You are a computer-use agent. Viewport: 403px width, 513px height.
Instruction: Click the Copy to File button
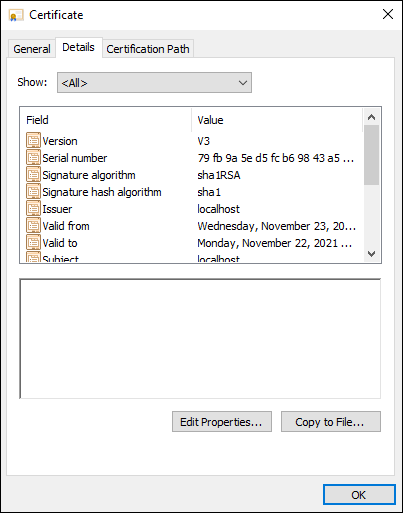coord(331,422)
